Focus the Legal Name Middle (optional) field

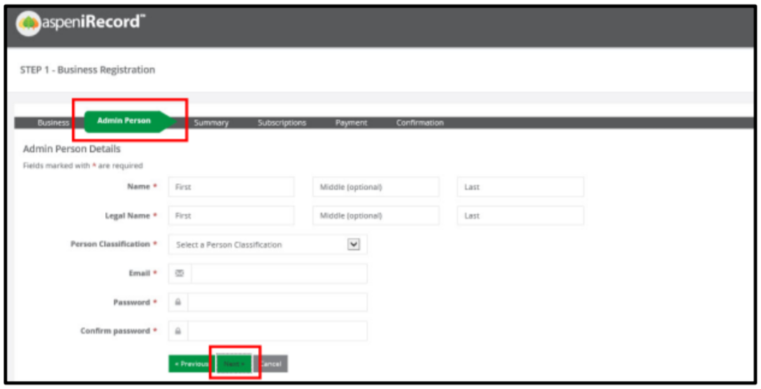tap(376, 215)
